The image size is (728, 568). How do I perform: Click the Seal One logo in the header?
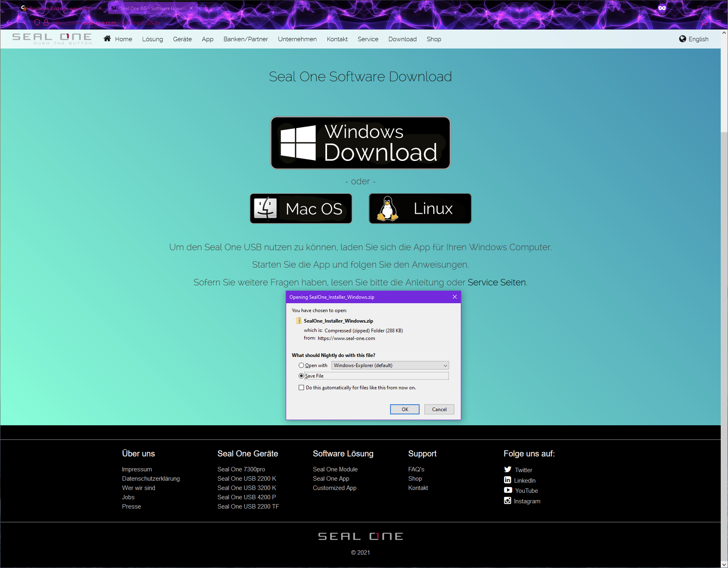[x=52, y=39]
